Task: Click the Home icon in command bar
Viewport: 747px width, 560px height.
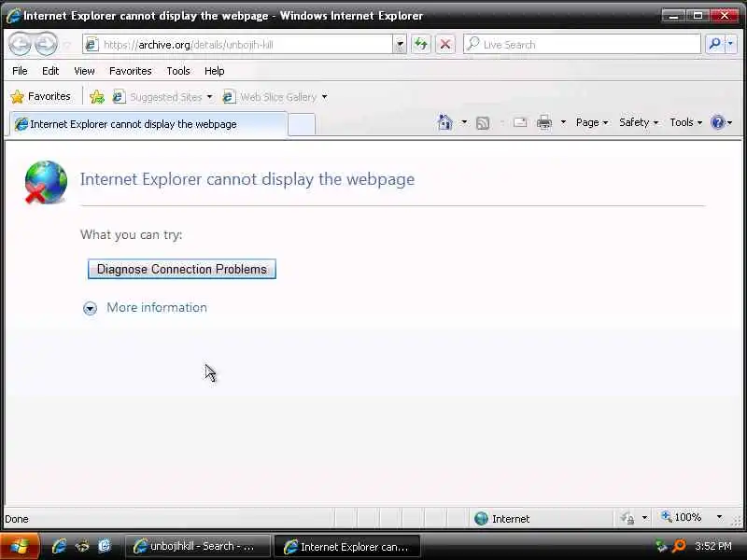Action: coord(445,122)
